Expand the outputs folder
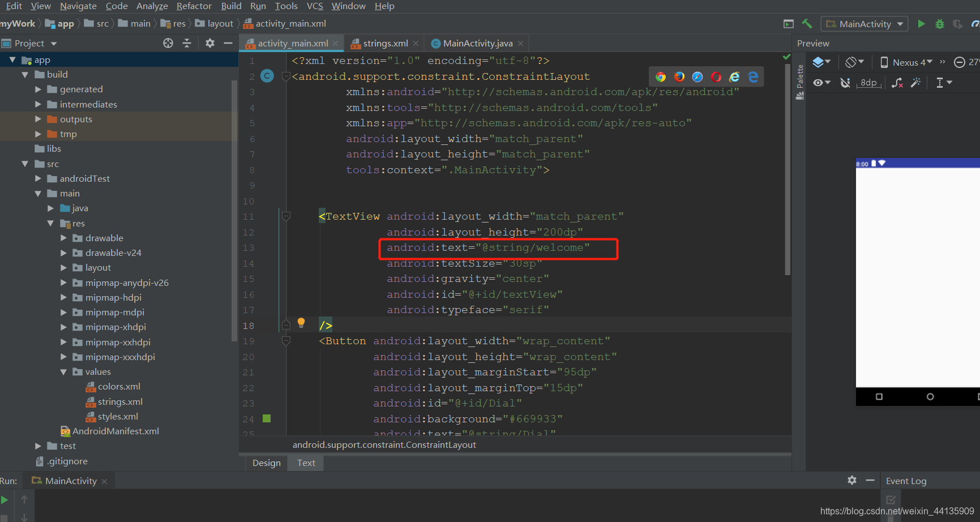 [x=38, y=119]
